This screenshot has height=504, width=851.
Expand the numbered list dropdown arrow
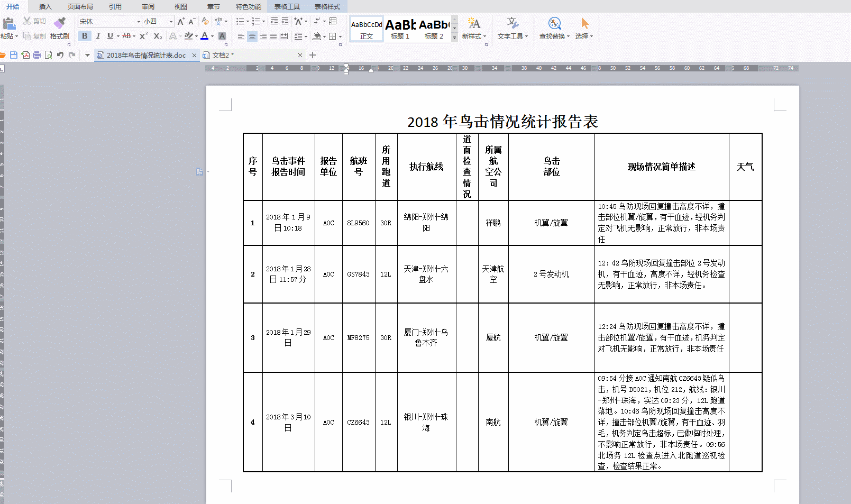click(263, 22)
